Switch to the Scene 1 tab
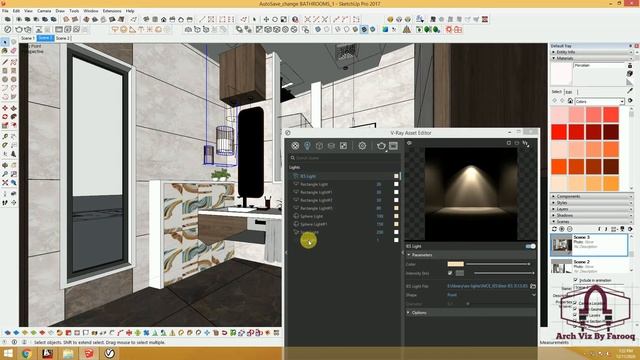 (x=27, y=38)
